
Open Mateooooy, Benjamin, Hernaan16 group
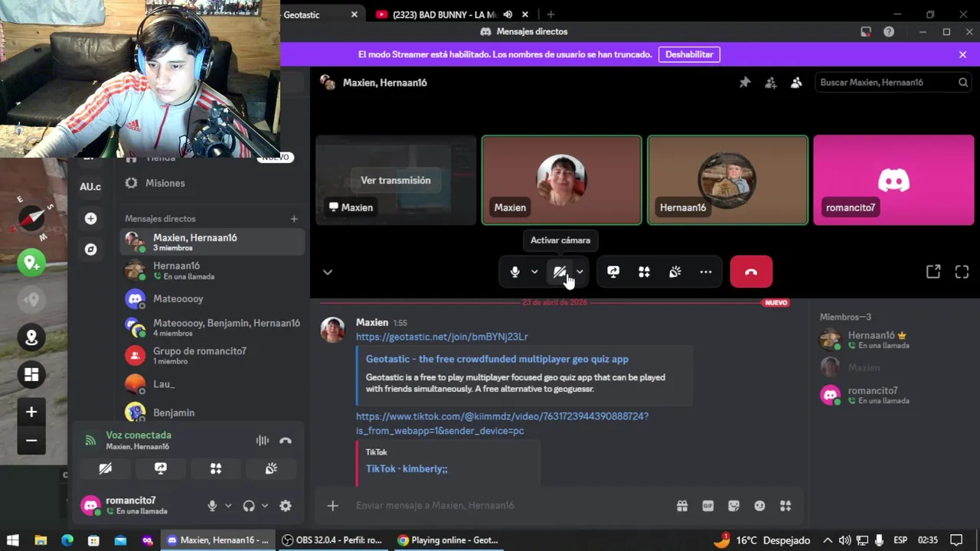pyautogui.click(x=212, y=328)
